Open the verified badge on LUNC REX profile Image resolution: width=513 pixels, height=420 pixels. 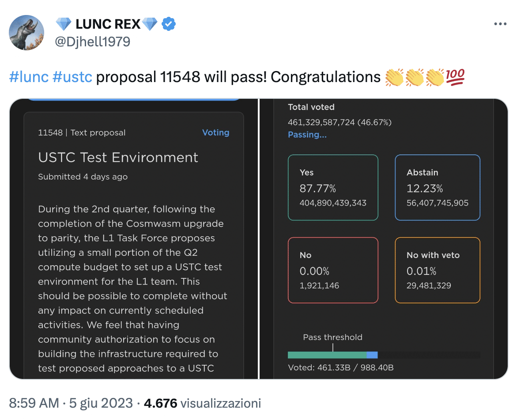168,23
